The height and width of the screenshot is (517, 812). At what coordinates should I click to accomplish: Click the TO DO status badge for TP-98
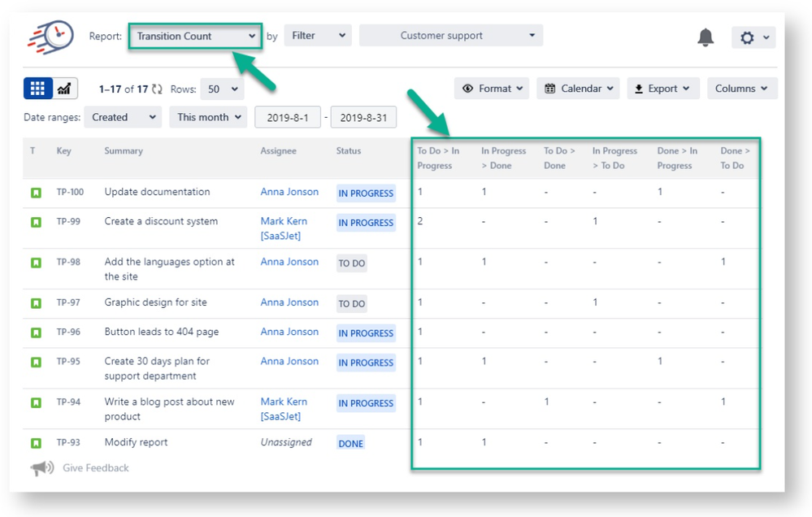[x=352, y=263]
